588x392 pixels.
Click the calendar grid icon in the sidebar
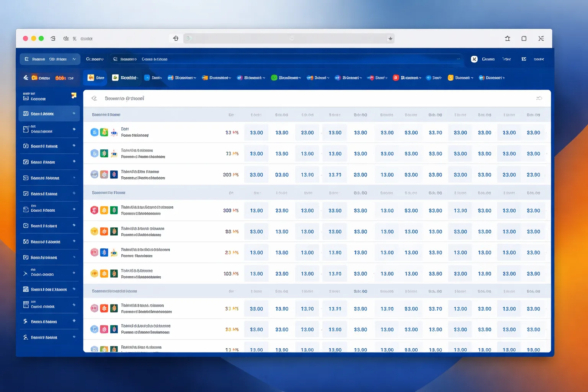point(26,305)
